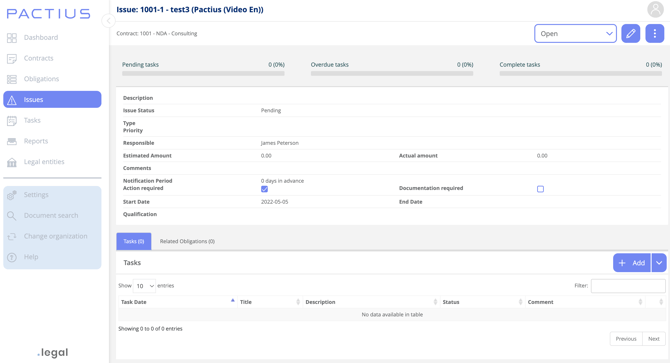Viewport: 670px width, 363px height.
Task: Collapse the sidebar with the chevron button
Action: tap(109, 20)
